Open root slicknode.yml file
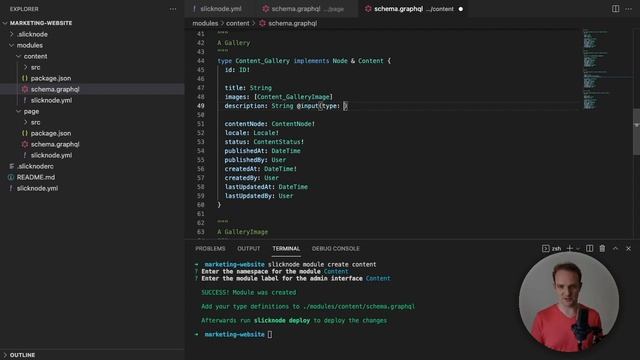This screenshot has width=640, height=360. (38, 189)
